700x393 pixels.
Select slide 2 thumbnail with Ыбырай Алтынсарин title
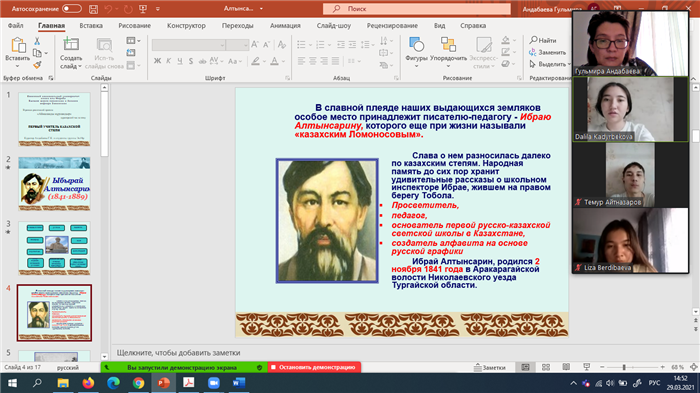(x=54, y=184)
